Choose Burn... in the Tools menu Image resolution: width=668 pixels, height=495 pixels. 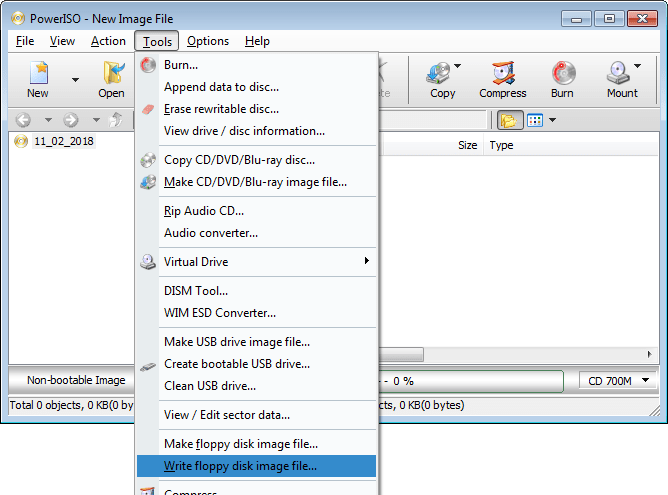(256, 65)
